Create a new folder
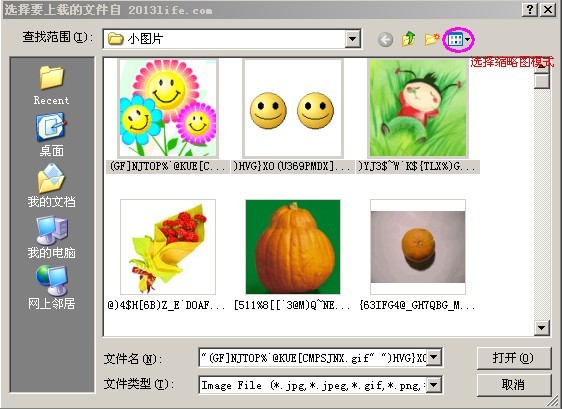Screen dimensions: 562x409 432,39
